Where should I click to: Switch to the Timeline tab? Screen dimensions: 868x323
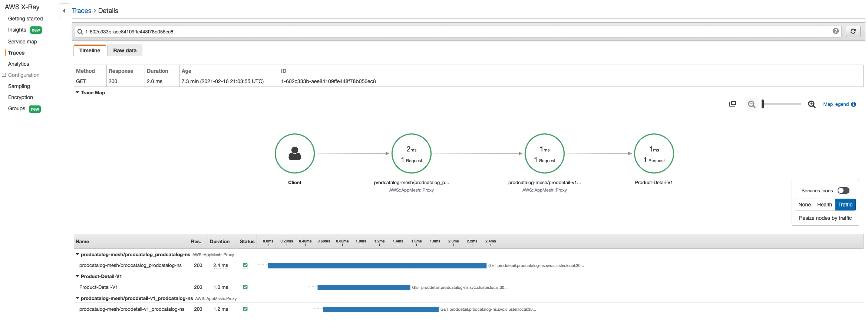point(90,50)
